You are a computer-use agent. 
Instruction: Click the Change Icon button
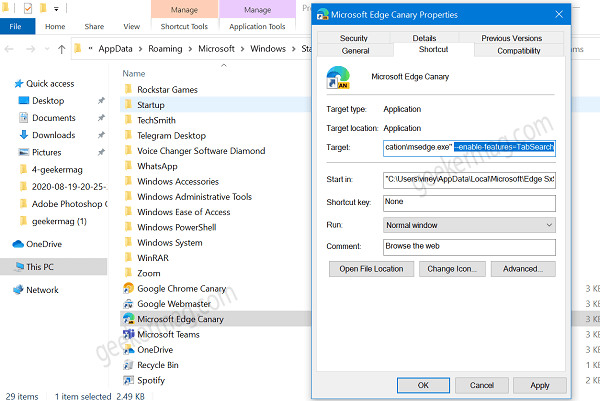coord(452,269)
